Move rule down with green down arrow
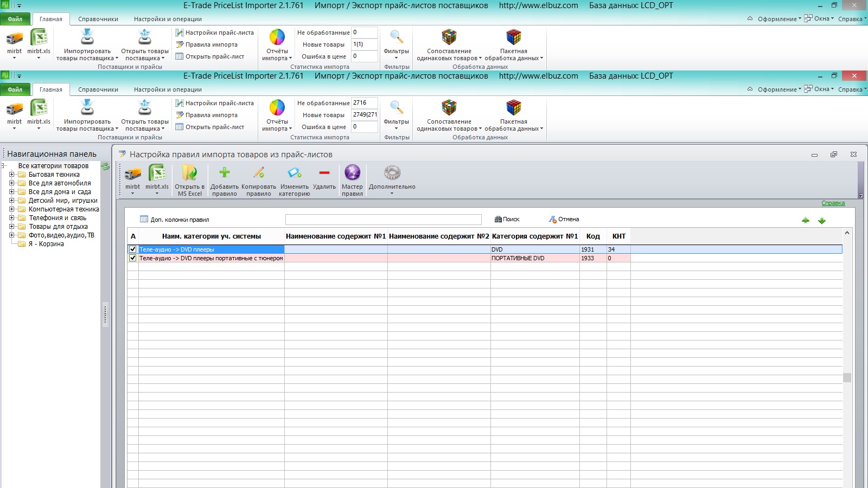This screenshot has height=488, width=868. point(821,220)
